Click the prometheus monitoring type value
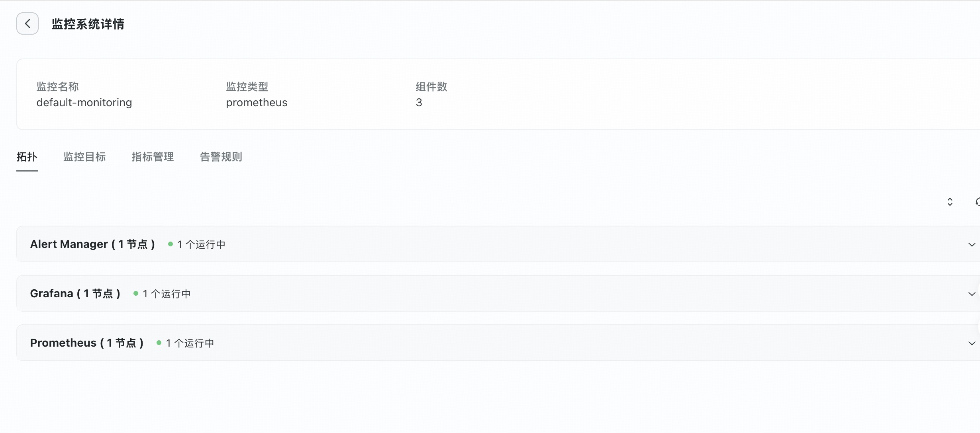Image resolution: width=980 pixels, height=433 pixels. coord(257,103)
